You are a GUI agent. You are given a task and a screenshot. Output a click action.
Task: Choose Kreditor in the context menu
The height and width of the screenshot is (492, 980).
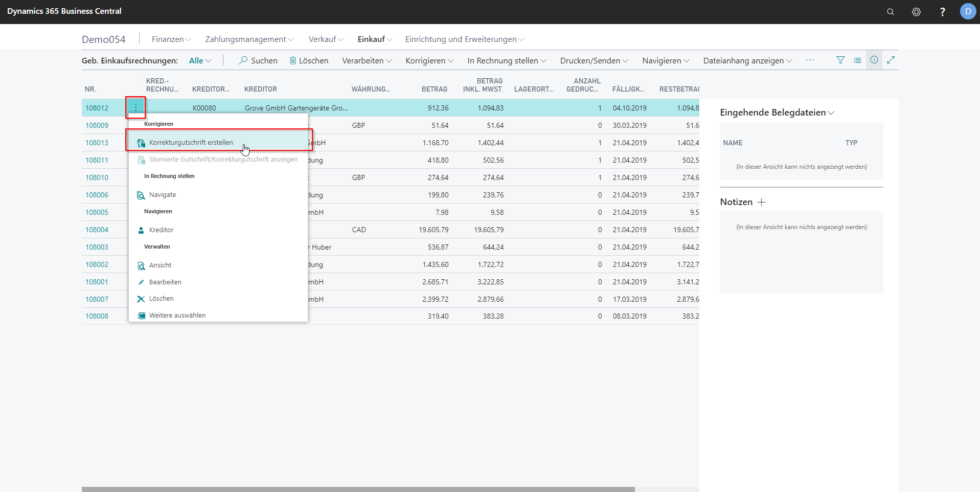161,230
